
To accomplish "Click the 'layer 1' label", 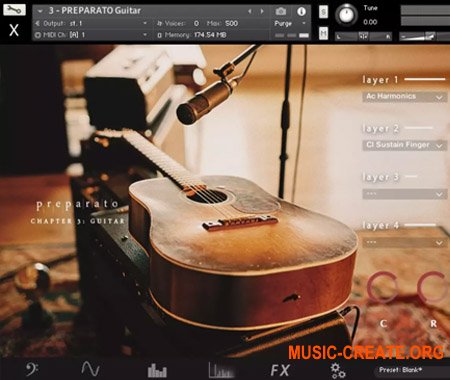I will coord(380,80).
